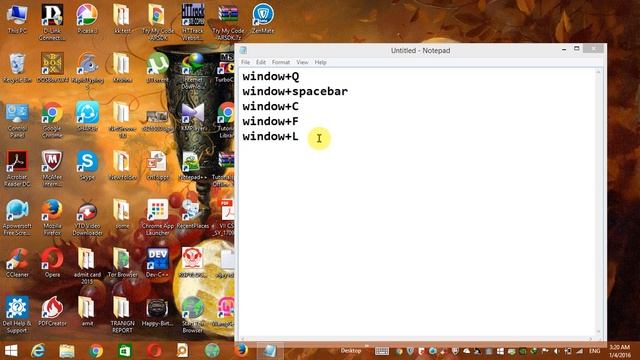Open the Help menu in Notepad
Viewport: 640px width, 360px height.
coord(320,62)
